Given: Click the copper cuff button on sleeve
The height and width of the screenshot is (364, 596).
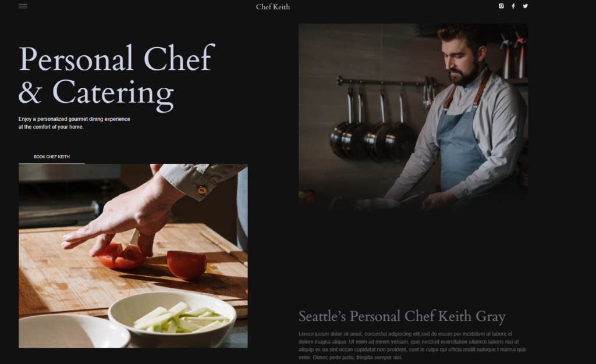Looking at the screenshot, I should [202, 190].
